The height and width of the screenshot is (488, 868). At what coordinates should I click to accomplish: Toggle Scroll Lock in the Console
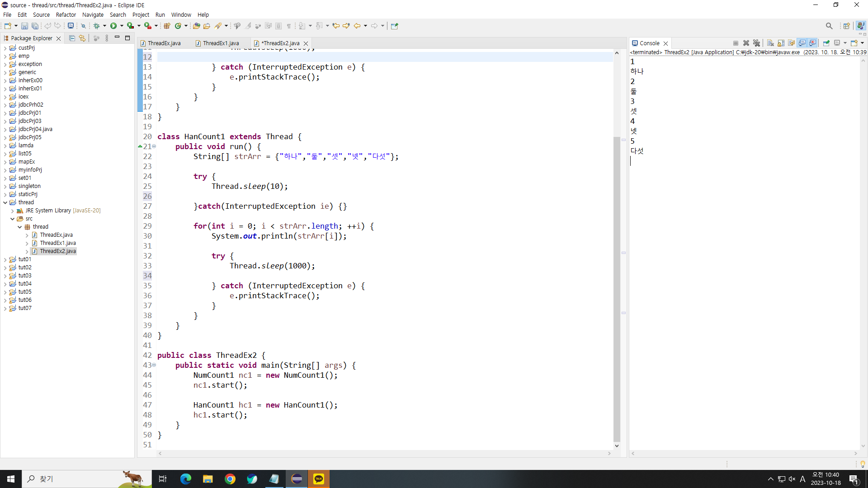click(x=781, y=43)
